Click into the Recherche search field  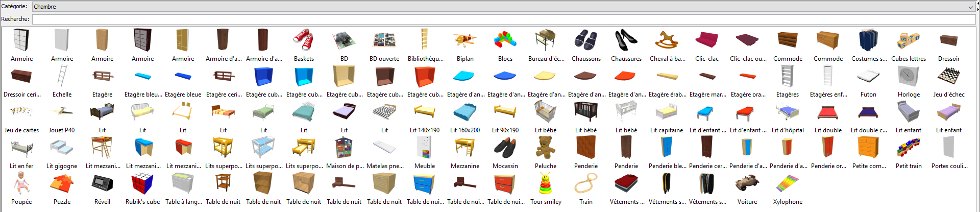tap(504, 19)
